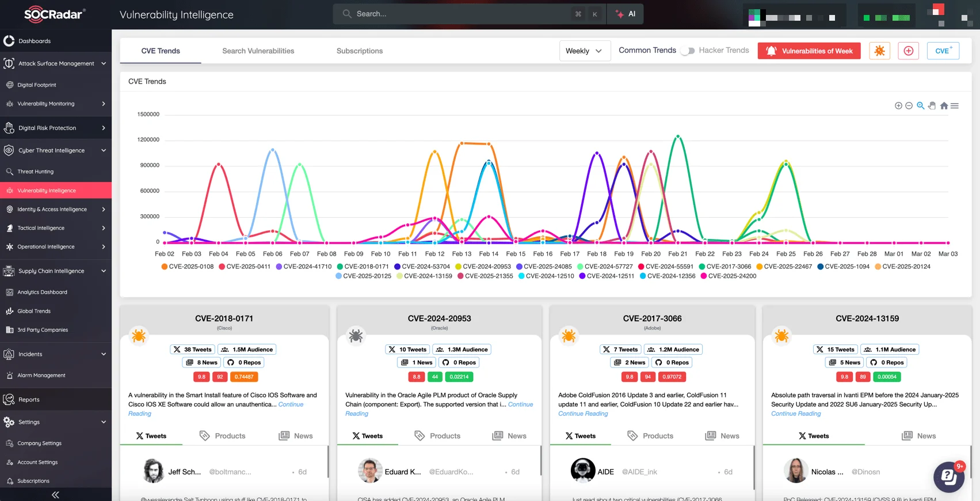Expand Operational Intelligence submenu
This screenshot has width=980, height=501.
56,247
